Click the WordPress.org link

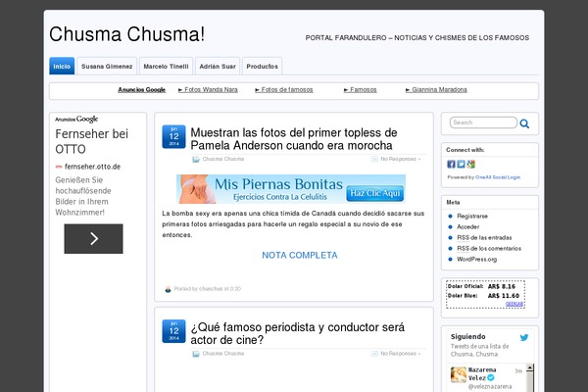pyautogui.click(x=476, y=259)
